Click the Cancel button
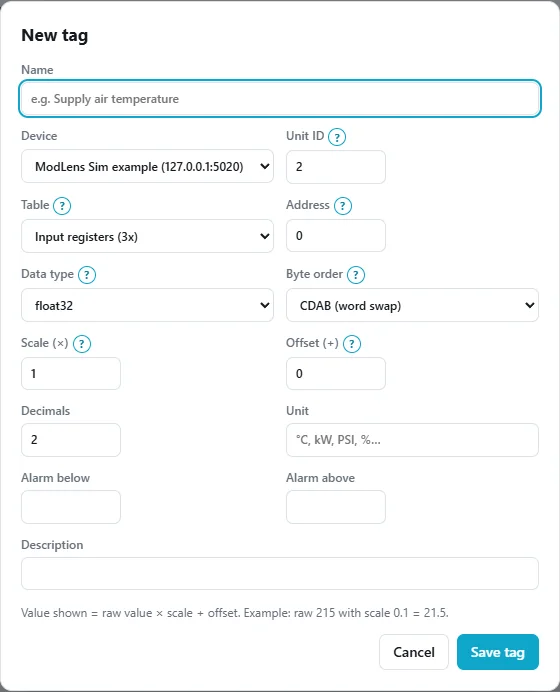Viewport: 560px width, 692px height. (x=414, y=652)
